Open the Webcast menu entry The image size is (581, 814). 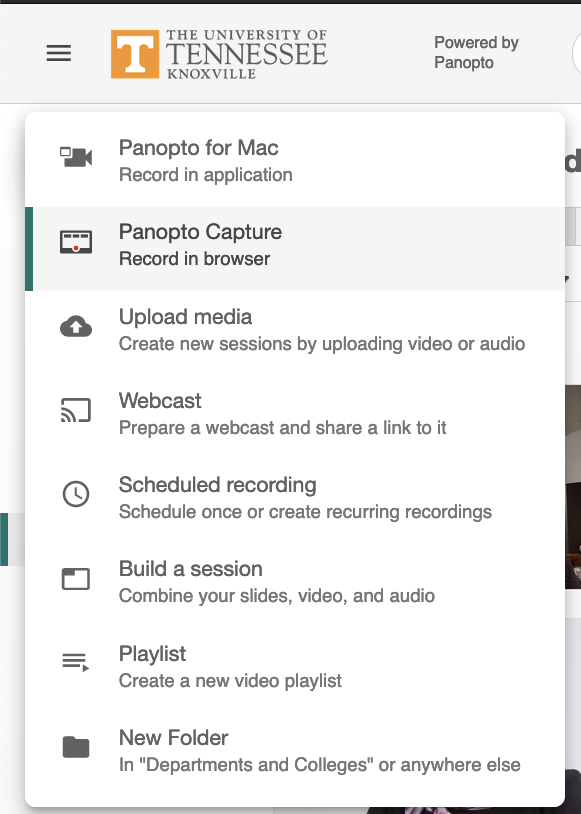(x=295, y=414)
